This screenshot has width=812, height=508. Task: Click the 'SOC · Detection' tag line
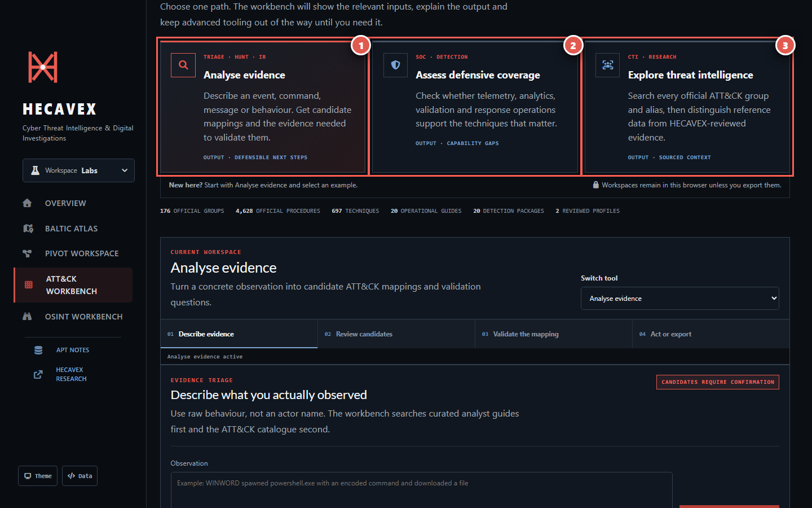coord(442,57)
